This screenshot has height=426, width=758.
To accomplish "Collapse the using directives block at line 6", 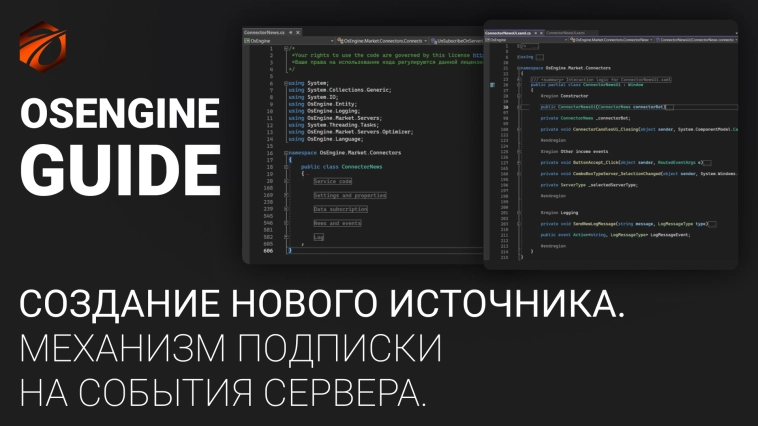I will [286, 83].
